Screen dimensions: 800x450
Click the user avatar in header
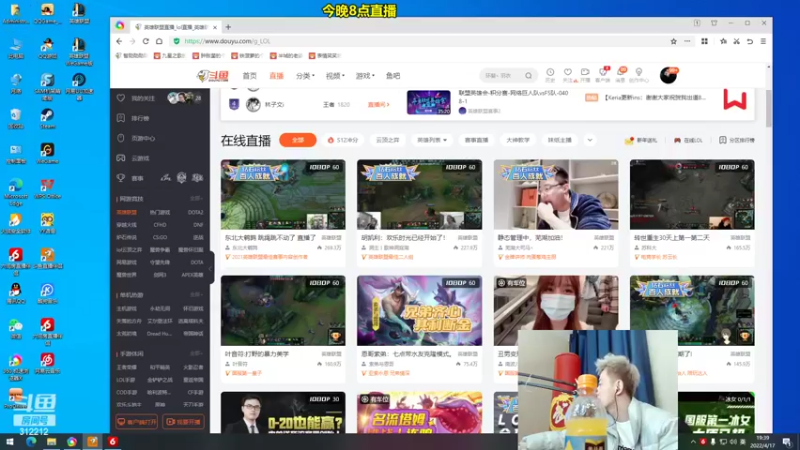click(668, 76)
